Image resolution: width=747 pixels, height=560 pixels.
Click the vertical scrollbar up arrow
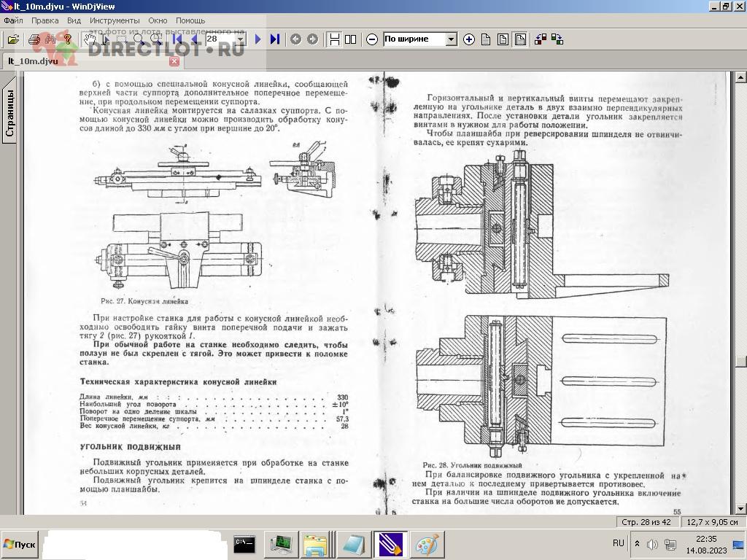pos(741,77)
